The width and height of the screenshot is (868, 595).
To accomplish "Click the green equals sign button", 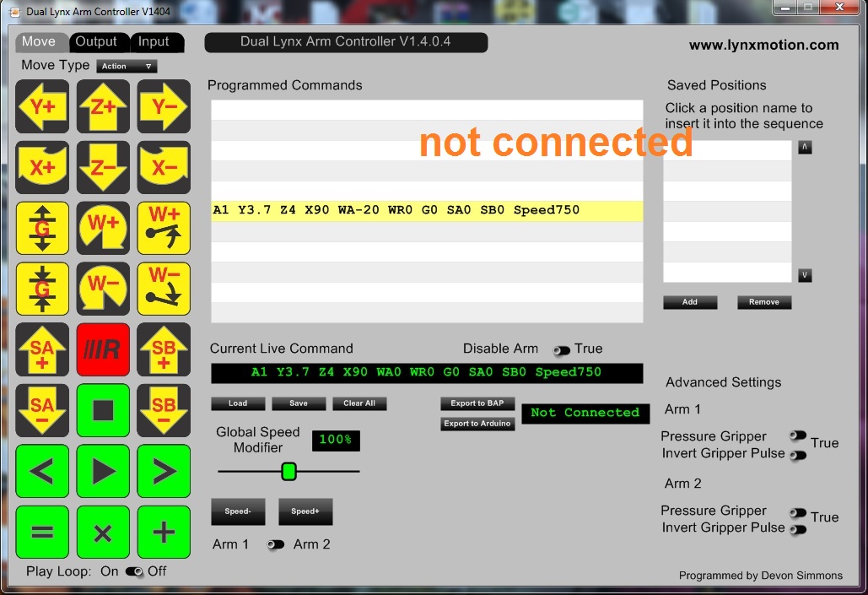I will pyautogui.click(x=43, y=532).
